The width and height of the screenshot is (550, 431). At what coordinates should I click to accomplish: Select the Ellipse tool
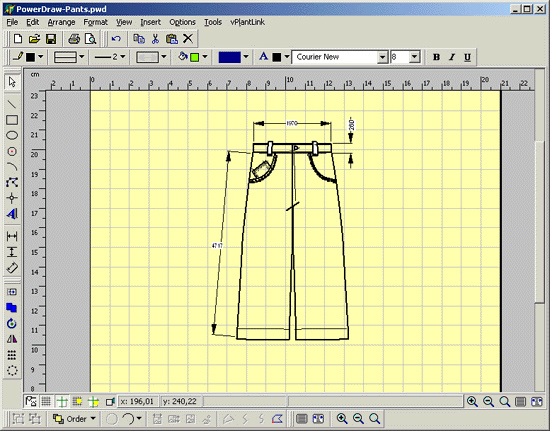[12, 135]
